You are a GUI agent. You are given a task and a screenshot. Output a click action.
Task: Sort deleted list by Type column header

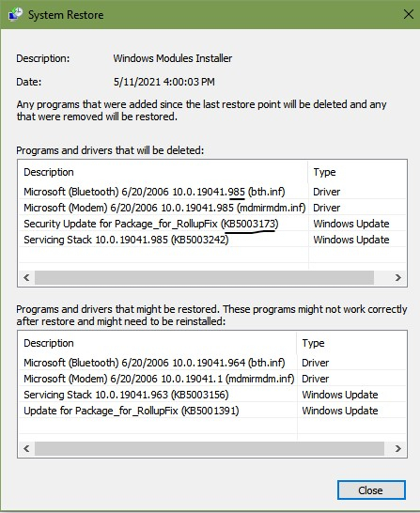click(x=357, y=172)
